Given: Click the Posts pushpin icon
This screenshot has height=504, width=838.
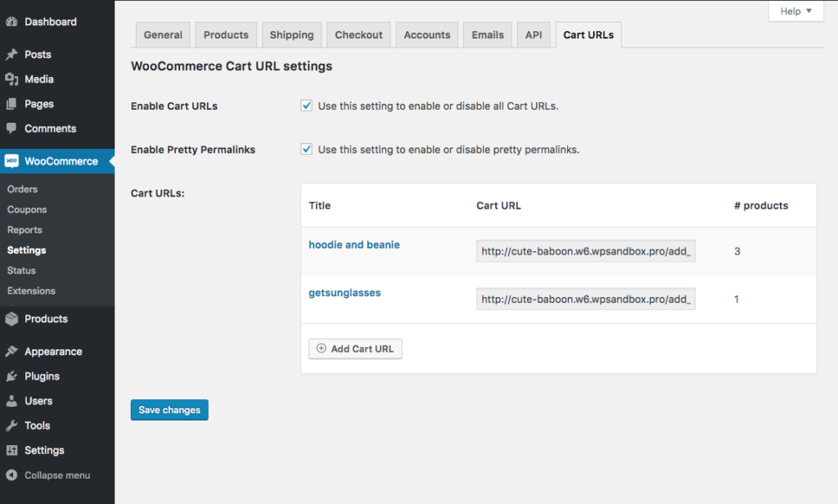Looking at the screenshot, I should (x=11, y=55).
